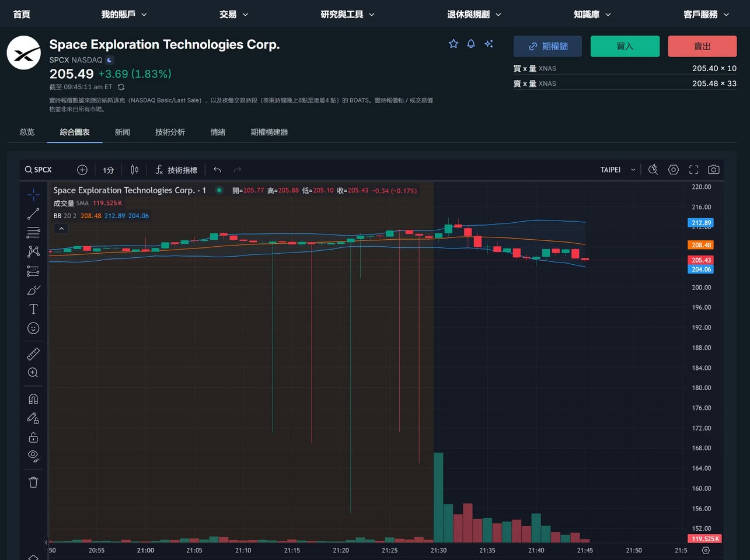The height and width of the screenshot is (560, 750).
Task: Select the trend line drawing tool
Action: tap(33, 213)
